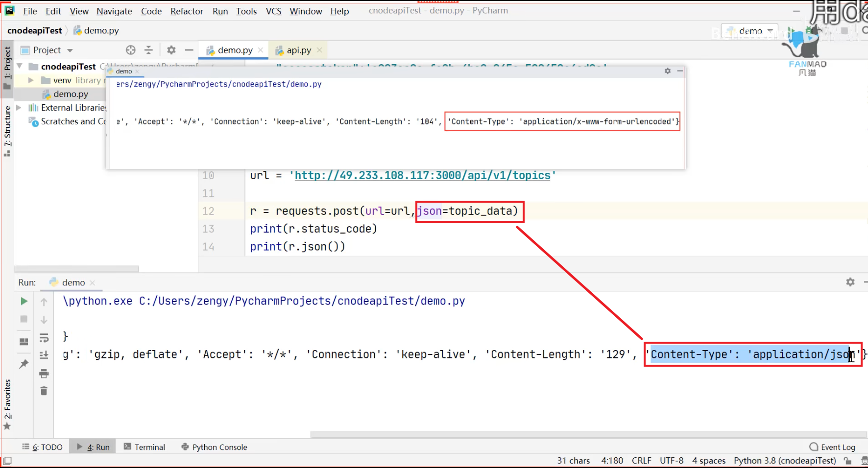The height and width of the screenshot is (468, 868).
Task: Open the Event Log
Action: coord(832,447)
